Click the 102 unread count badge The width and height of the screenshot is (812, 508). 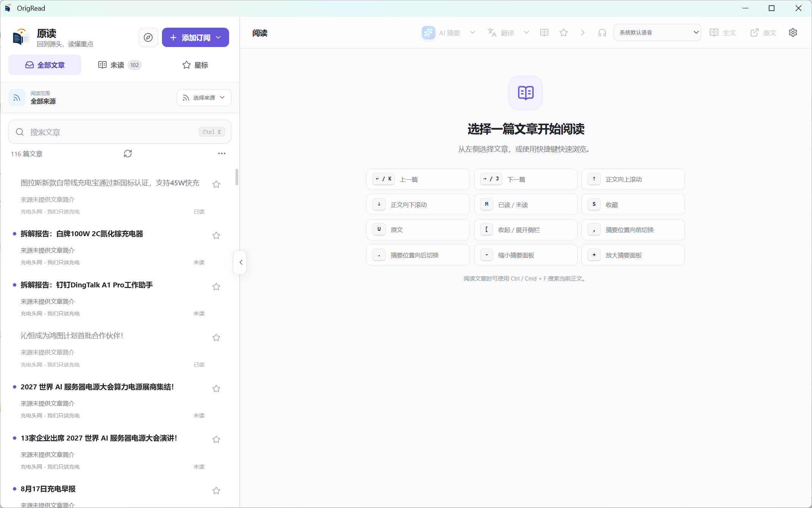click(135, 65)
